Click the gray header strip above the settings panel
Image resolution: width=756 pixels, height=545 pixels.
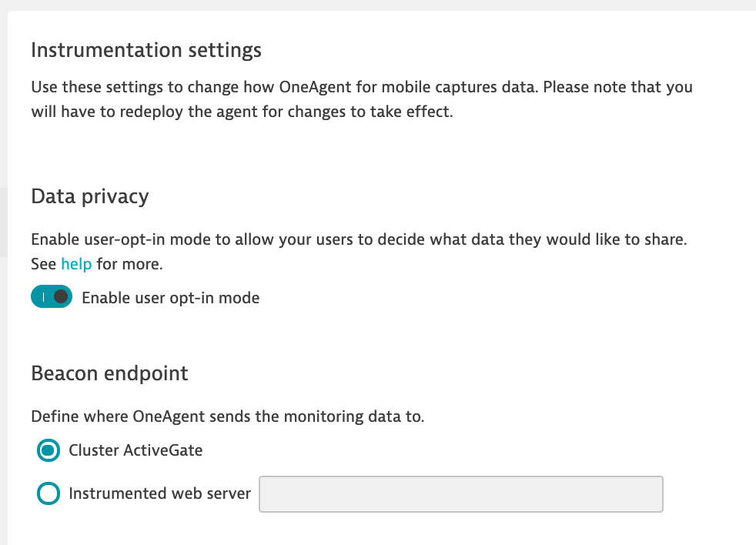377,5
